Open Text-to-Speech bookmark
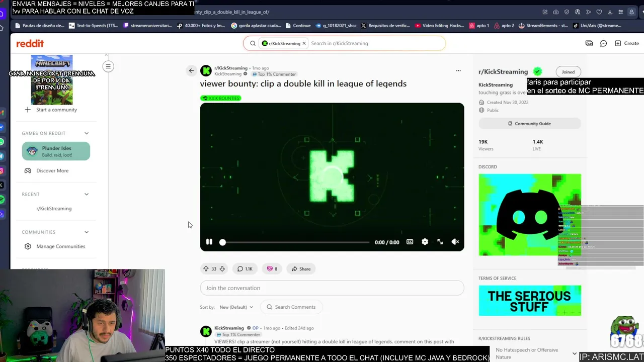 point(94,26)
